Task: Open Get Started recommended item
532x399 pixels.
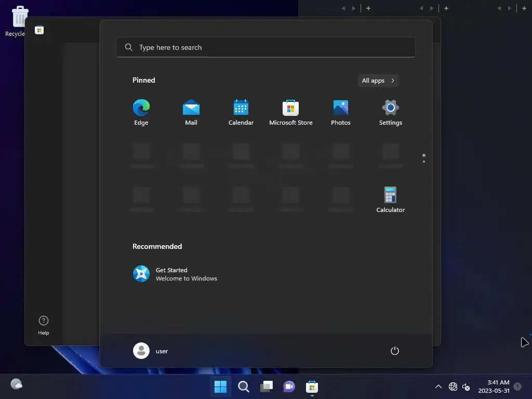Action: pyautogui.click(x=175, y=274)
